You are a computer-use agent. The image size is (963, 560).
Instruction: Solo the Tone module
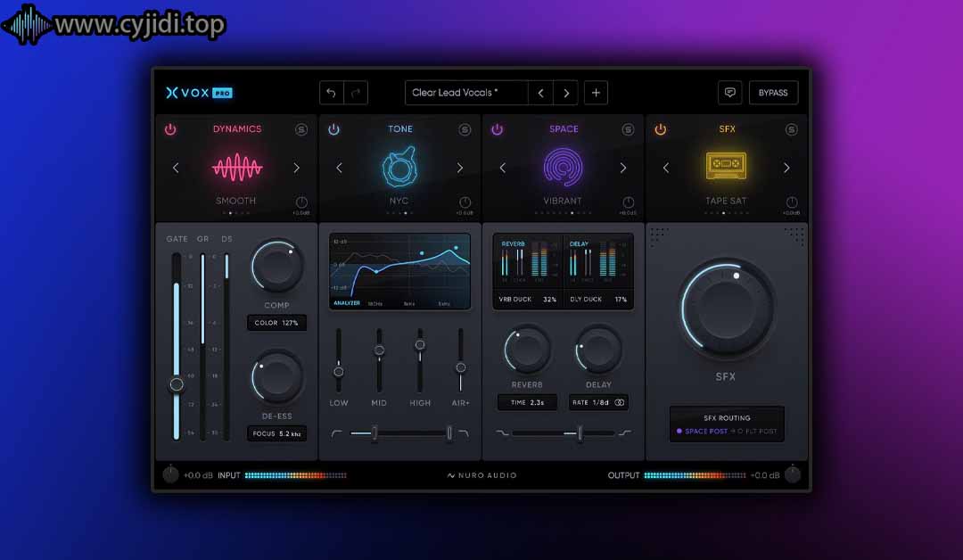465,129
